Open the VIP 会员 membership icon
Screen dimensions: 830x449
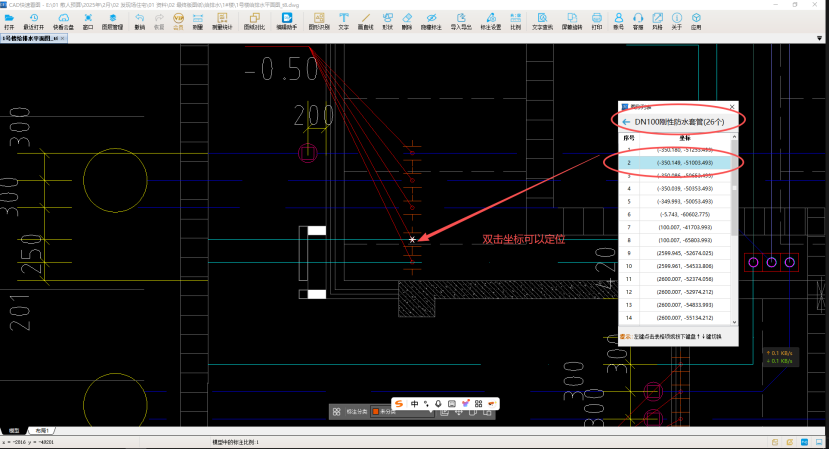pos(178,21)
